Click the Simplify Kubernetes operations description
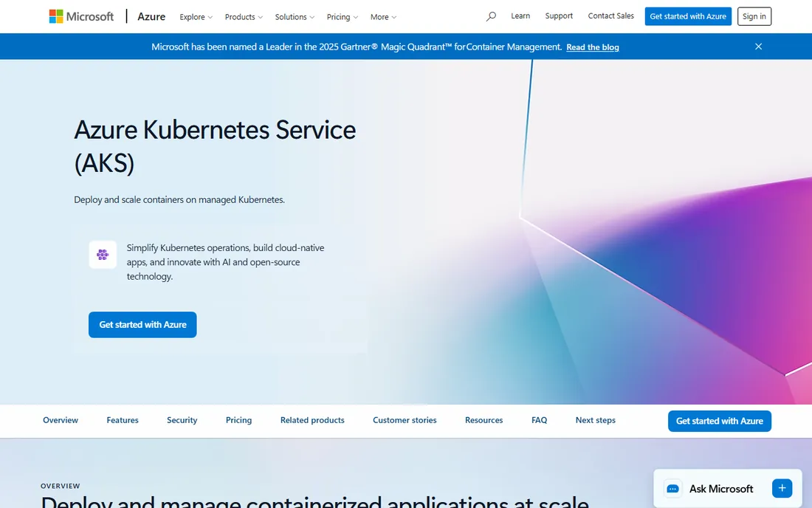The image size is (812, 508). pos(225,262)
